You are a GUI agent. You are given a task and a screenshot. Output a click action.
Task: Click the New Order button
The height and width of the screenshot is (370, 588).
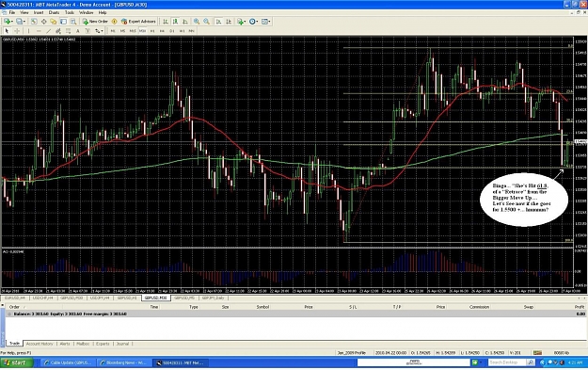point(95,22)
